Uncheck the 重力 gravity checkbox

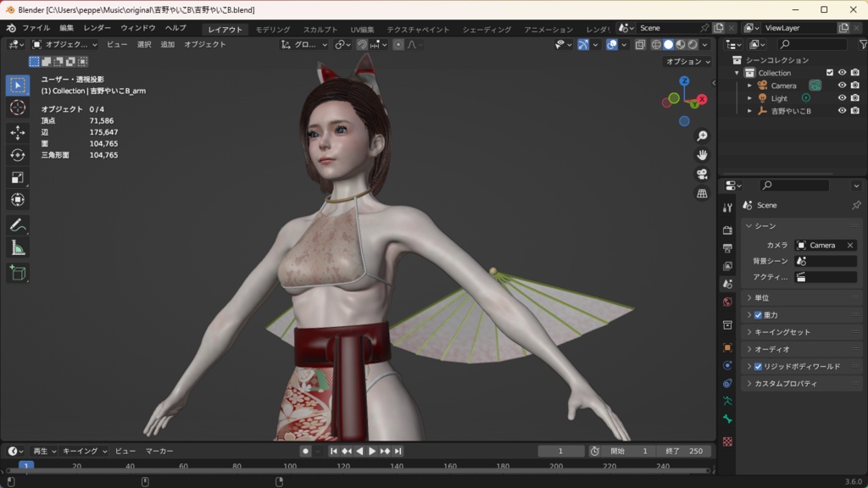(759, 315)
